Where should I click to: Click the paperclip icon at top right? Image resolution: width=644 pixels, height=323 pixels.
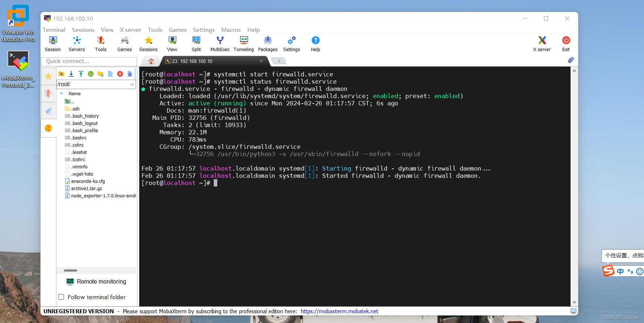click(x=571, y=60)
